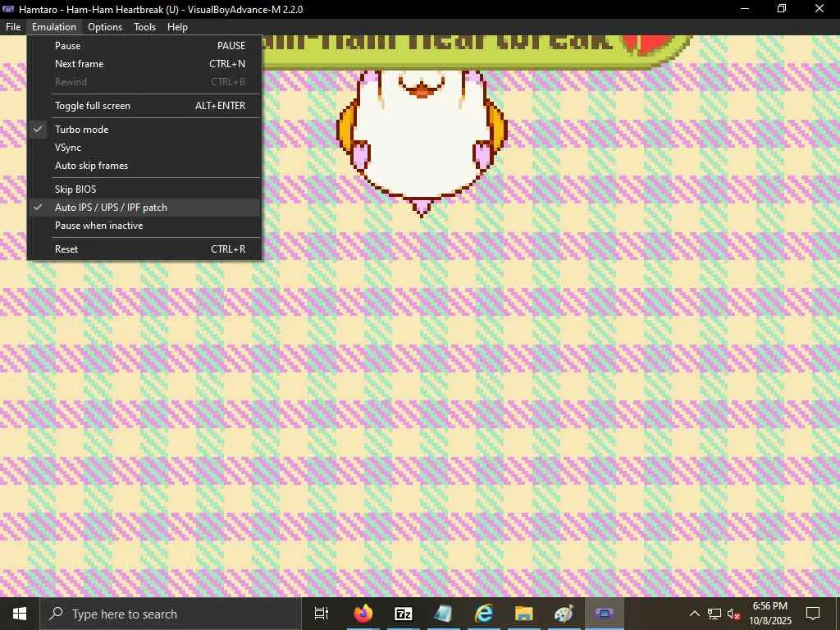Show hidden system tray icons

point(694,614)
